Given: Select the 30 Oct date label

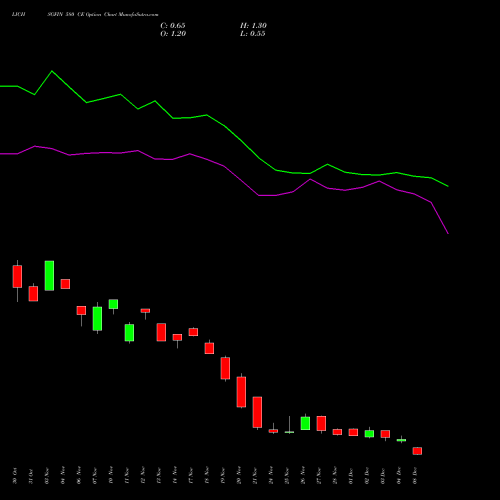Looking at the screenshot, I should tap(15, 476).
